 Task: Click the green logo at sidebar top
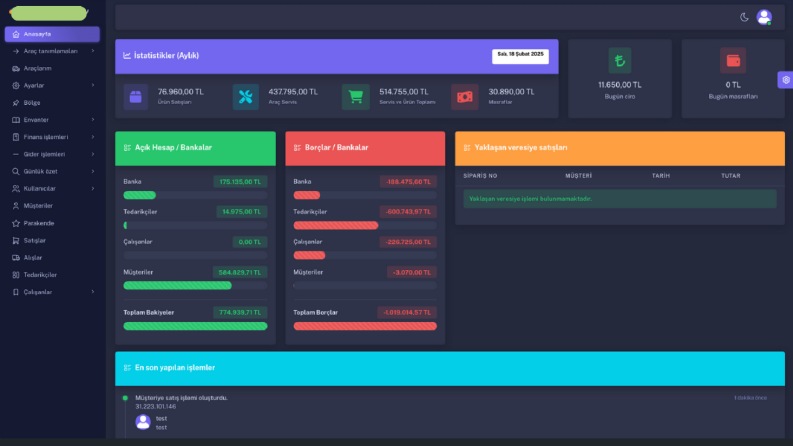pos(49,13)
